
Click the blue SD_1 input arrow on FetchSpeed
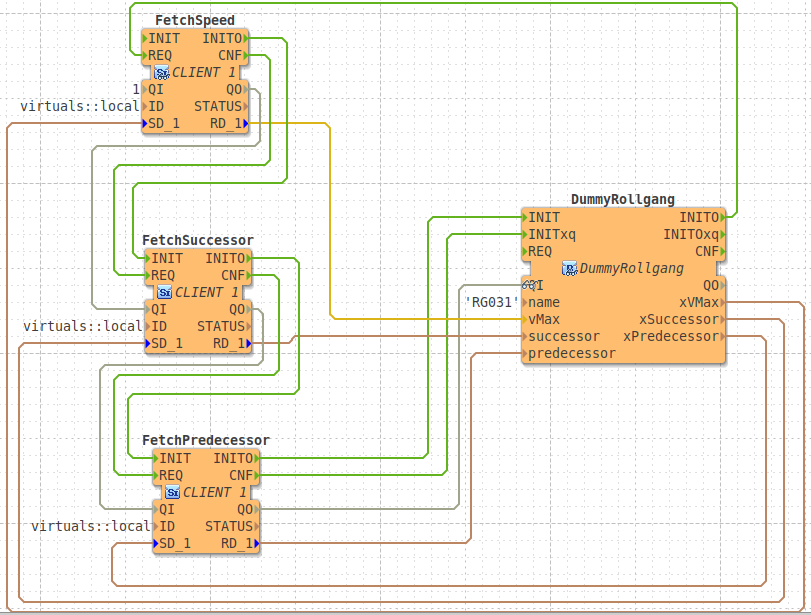tap(146, 123)
